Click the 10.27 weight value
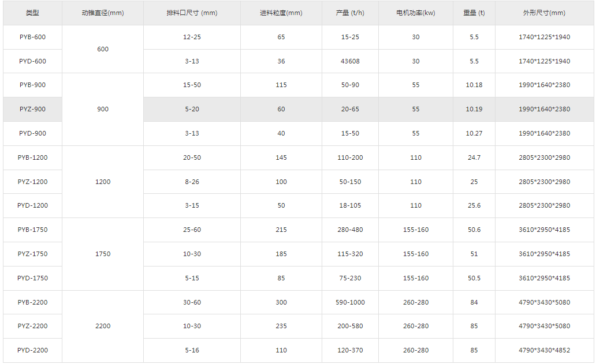 (x=474, y=133)
